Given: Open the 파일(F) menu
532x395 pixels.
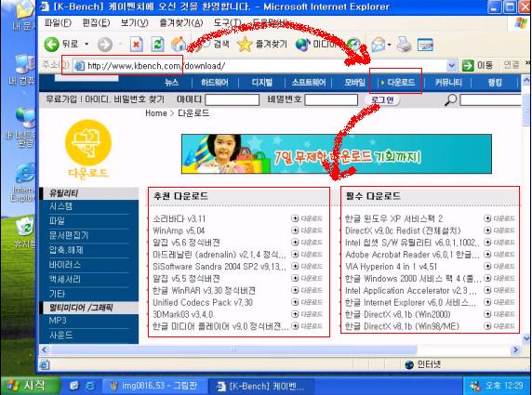Looking at the screenshot, I should click(x=58, y=22).
